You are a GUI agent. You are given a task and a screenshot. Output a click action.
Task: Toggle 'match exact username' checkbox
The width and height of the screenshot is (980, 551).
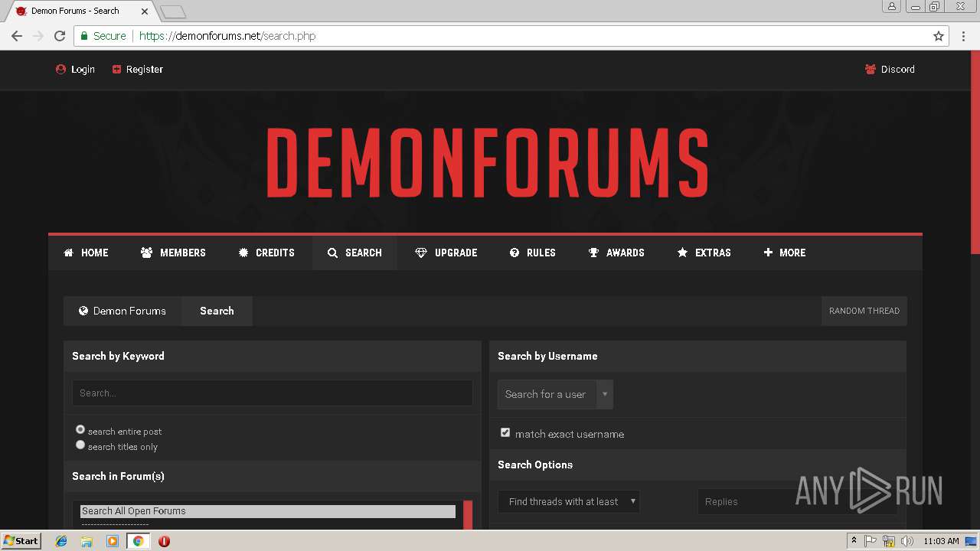point(505,432)
